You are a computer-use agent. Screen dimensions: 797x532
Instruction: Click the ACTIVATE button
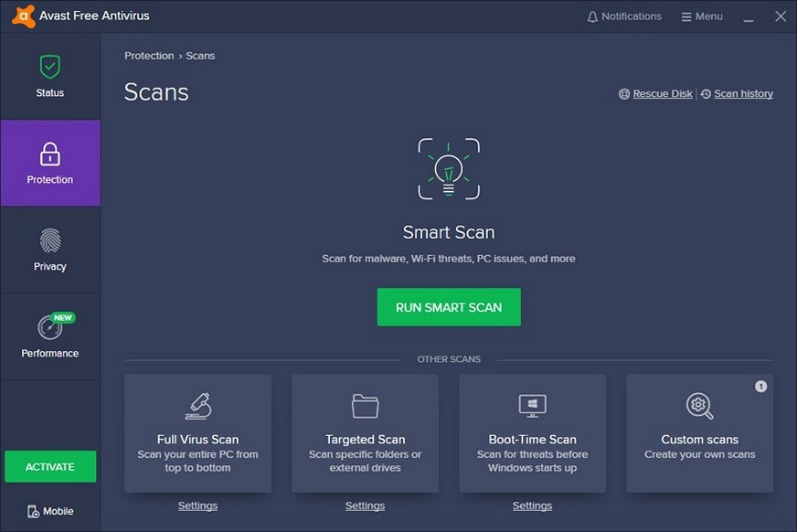[50, 466]
